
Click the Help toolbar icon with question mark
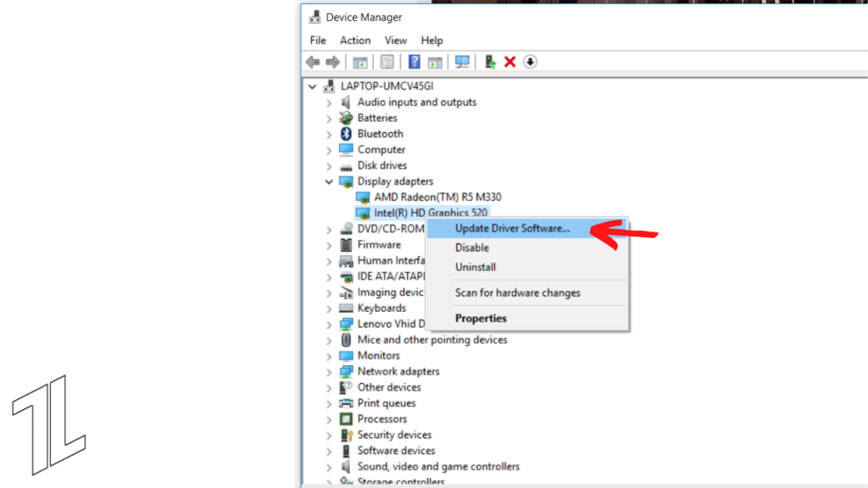(x=415, y=62)
